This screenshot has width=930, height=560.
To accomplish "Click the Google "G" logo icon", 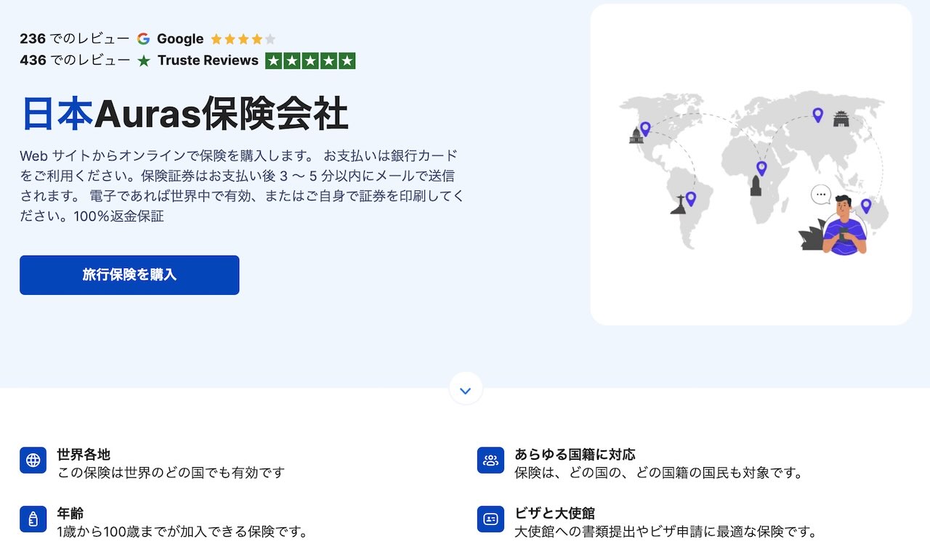I will 144,38.
